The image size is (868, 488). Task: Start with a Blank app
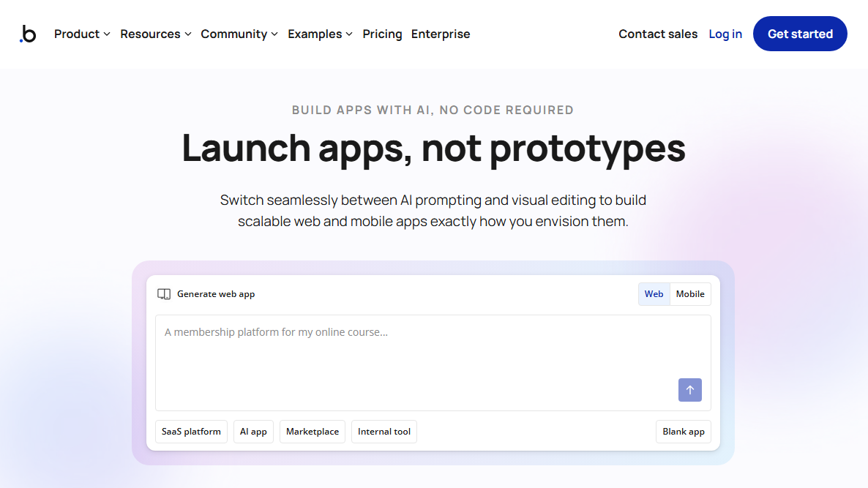(x=683, y=432)
